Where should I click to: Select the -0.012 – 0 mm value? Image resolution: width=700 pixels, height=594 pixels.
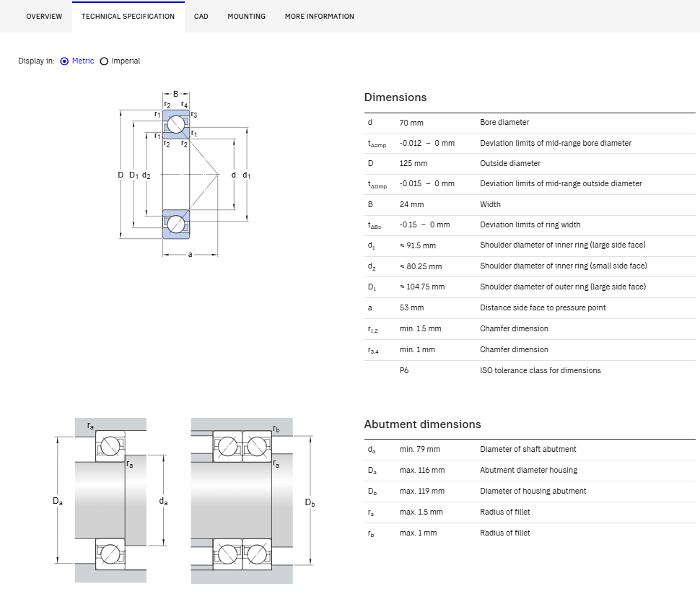426,144
